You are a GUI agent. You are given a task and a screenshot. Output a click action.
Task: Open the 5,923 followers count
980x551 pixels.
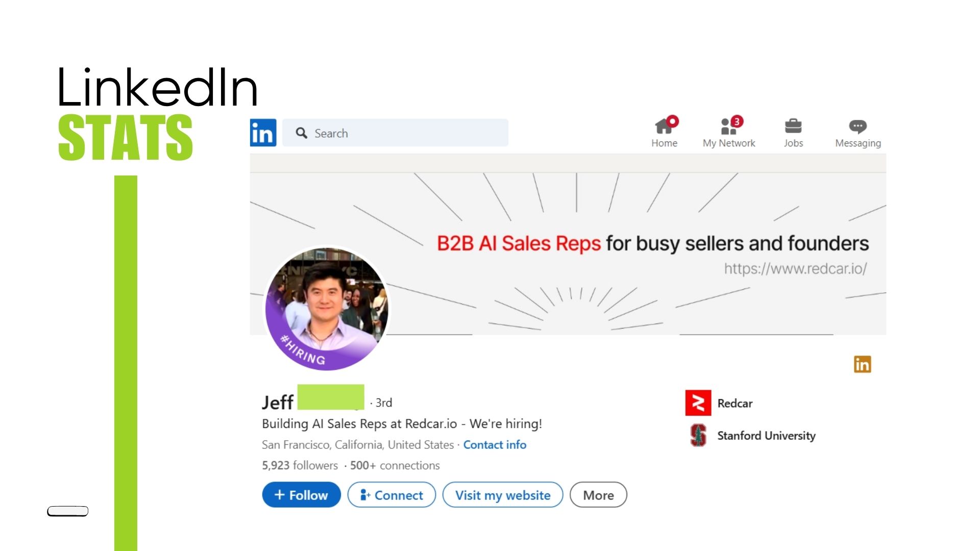(300, 465)
